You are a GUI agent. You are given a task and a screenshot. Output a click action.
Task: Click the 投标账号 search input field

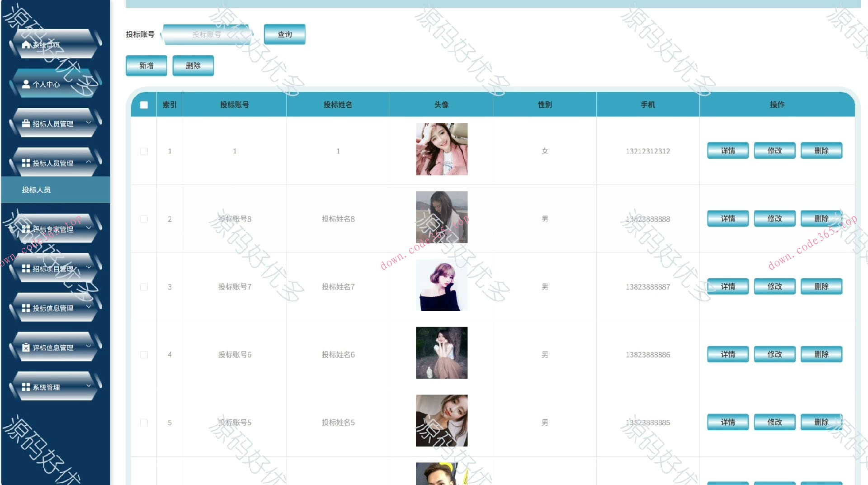(207, 34)
